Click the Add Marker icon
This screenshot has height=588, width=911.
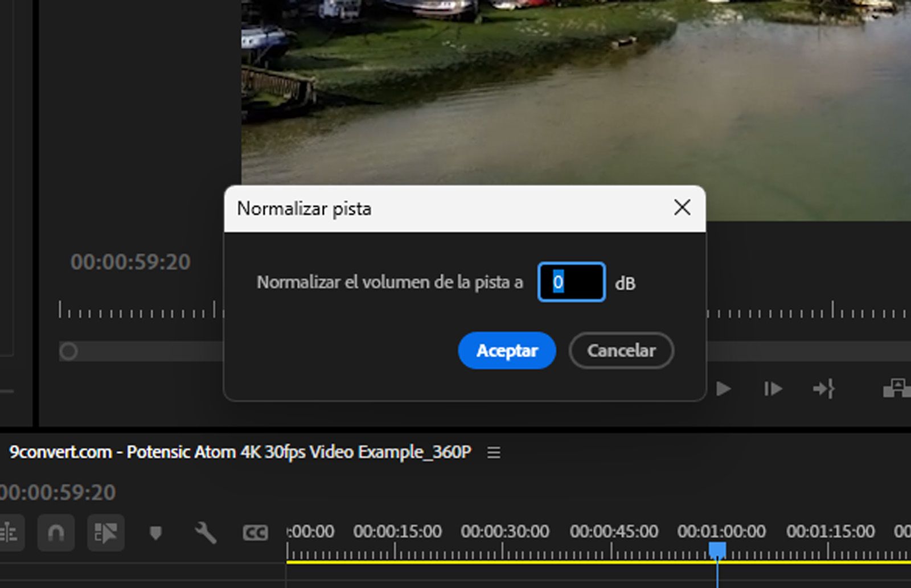(155, 533)
